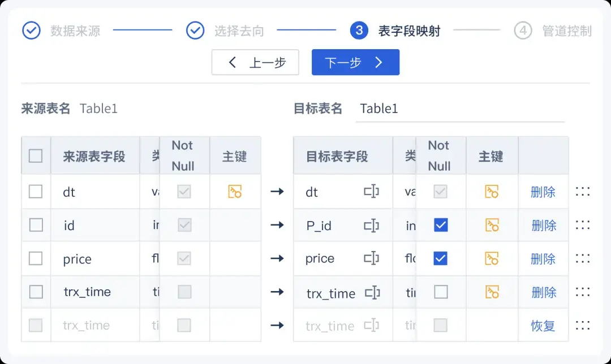
Task: Click rename field icon next to P_id
Action: coord(371,226)
